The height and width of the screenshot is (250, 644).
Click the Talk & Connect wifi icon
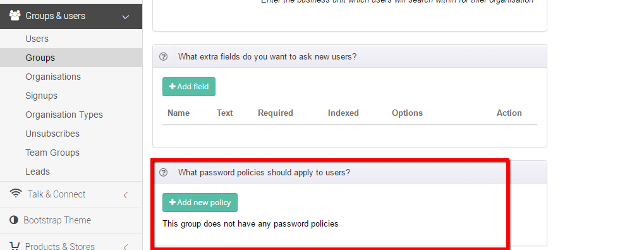(16, 193)
